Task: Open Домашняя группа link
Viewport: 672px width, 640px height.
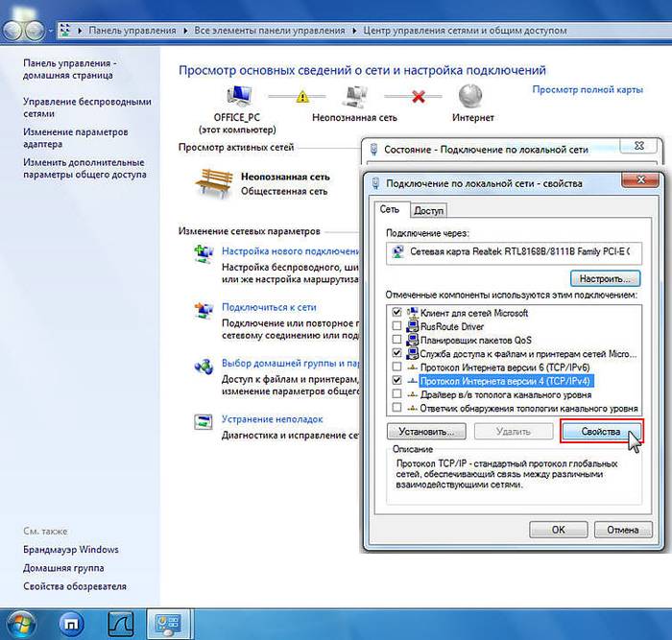Action: click(x=63, y=568)
